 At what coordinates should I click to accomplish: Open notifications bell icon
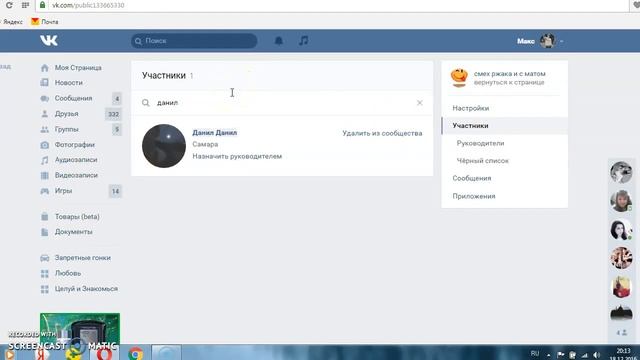click(x=279, y=40)
